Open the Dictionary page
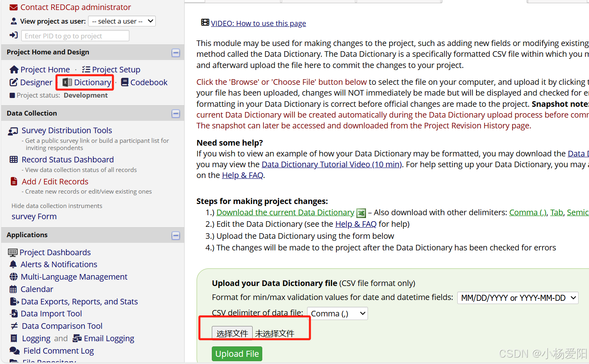Image resolution: width=589 pixels, height=364 pixels. 92,82
